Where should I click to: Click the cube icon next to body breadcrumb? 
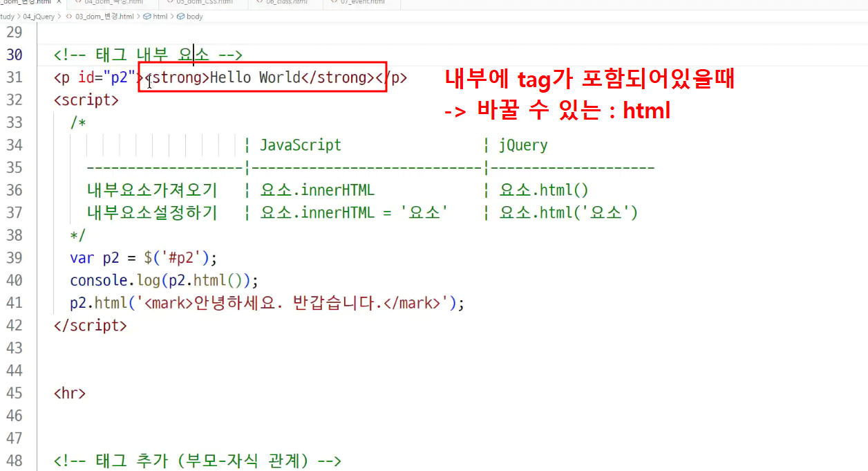click(180, 16)
